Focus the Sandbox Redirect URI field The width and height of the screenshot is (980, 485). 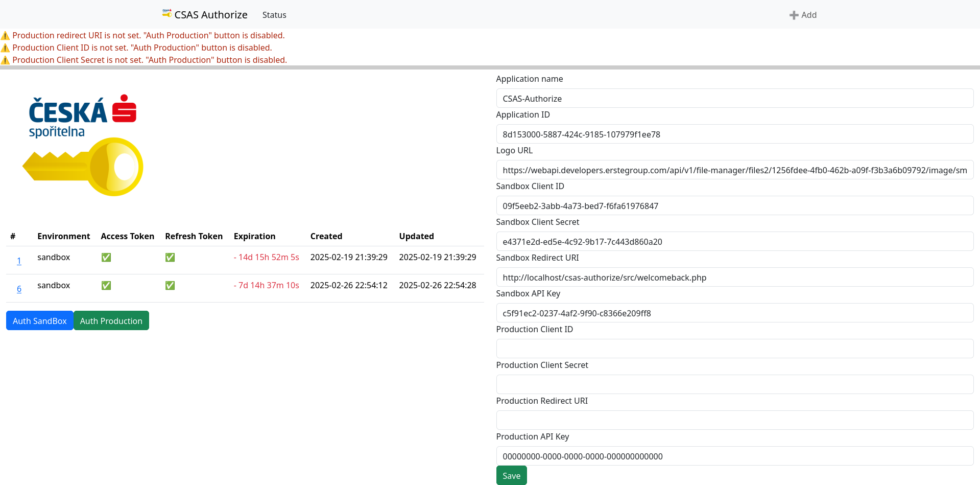(x=734, y=277)
